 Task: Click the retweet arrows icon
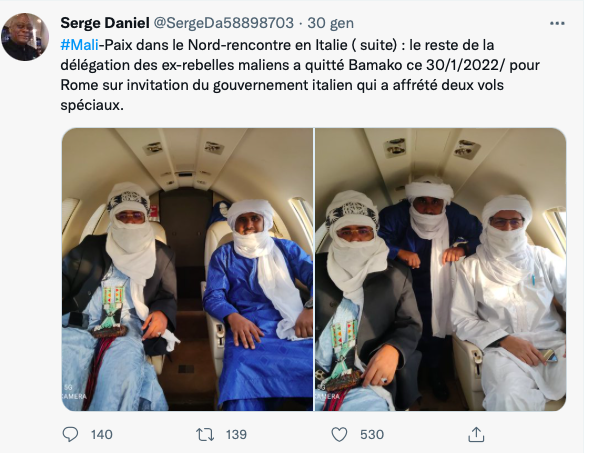tap(205, 434)
